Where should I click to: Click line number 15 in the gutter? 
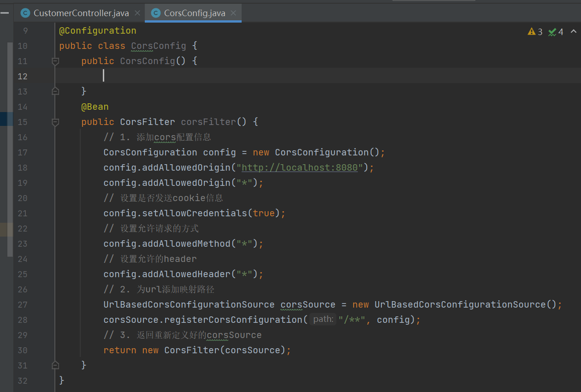coord(23,122)
